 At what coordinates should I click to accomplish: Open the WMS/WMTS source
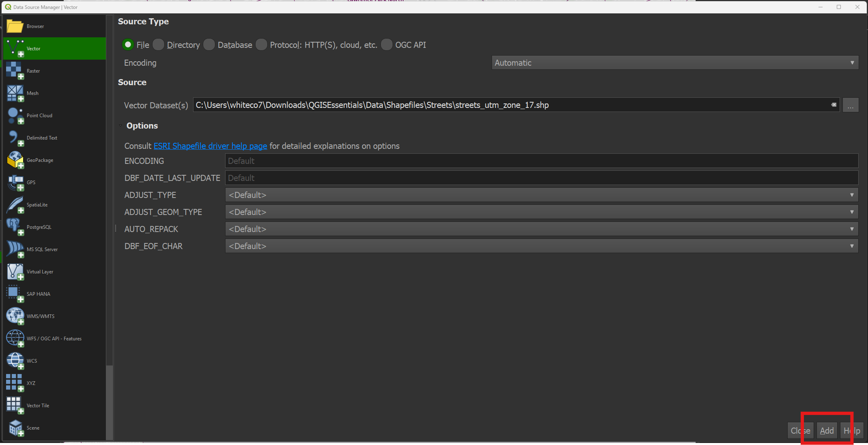click(54, 316)
